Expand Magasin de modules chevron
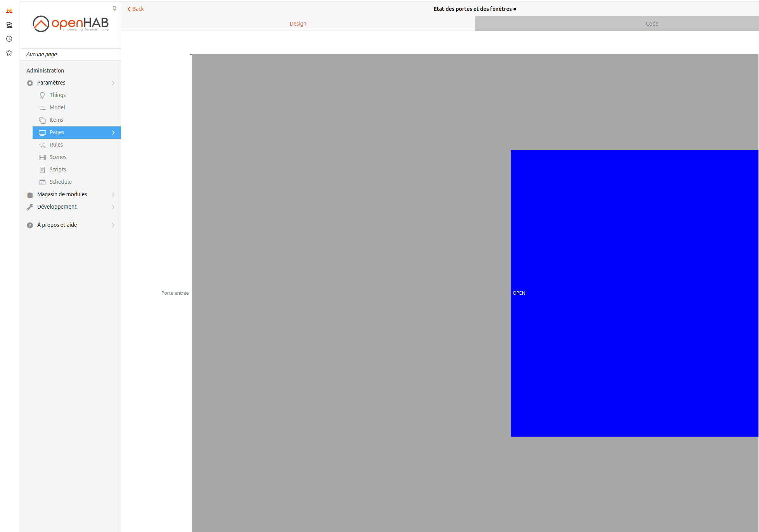Image resolution: width=759 pixels, height=532 pixels. 113,195
